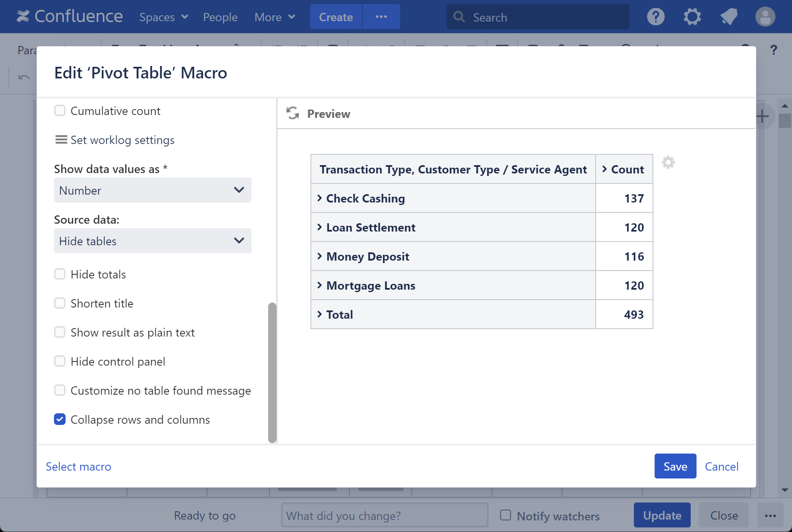
Task: Open the Source data dropdown
Action: click(x=152, y=241)
